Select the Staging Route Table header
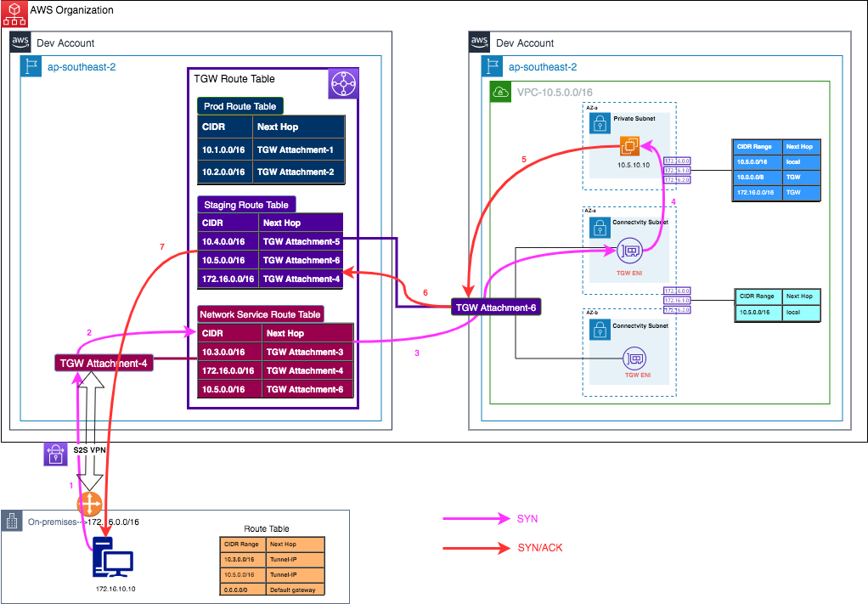 [245, 204]
